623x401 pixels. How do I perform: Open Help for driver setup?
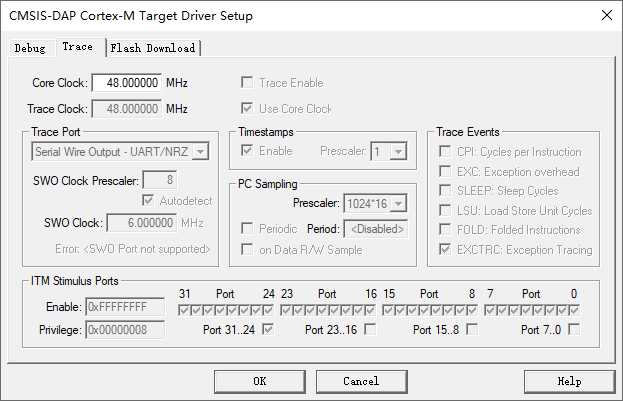pos(569,382)
